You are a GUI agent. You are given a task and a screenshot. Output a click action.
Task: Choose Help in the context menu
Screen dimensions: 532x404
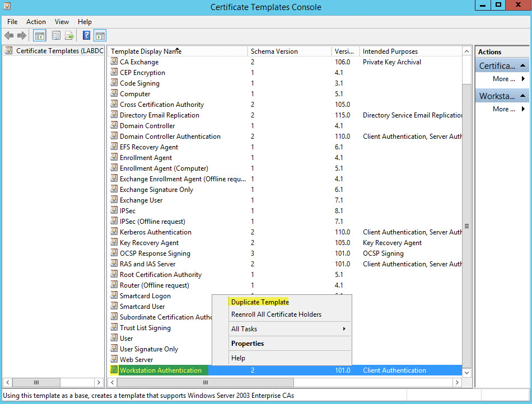238,358
